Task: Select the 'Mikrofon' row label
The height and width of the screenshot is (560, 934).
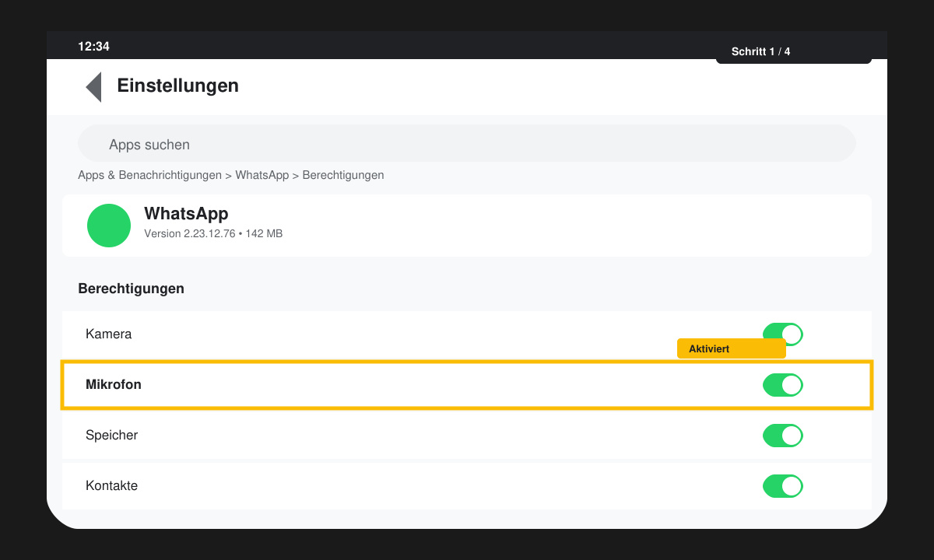Action: point(114,384)
